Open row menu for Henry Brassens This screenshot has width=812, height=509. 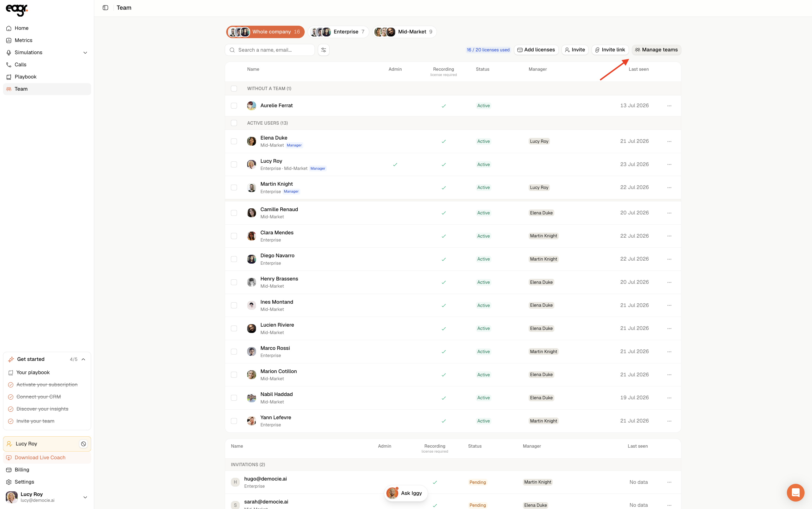pos(669,282)
